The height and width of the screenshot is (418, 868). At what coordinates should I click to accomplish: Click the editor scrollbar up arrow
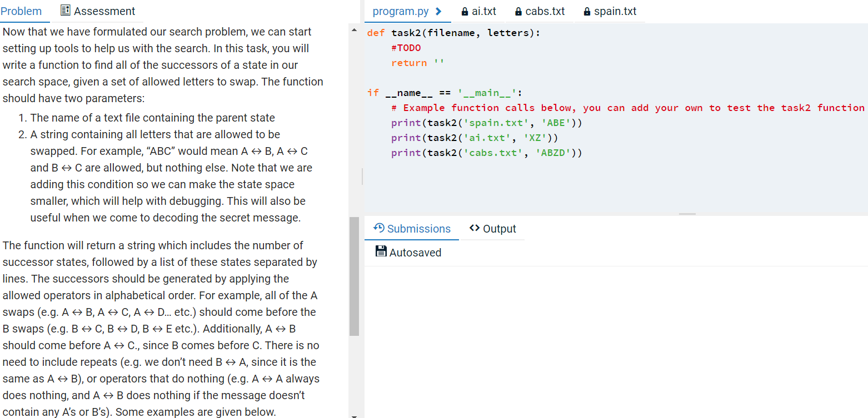353,31
